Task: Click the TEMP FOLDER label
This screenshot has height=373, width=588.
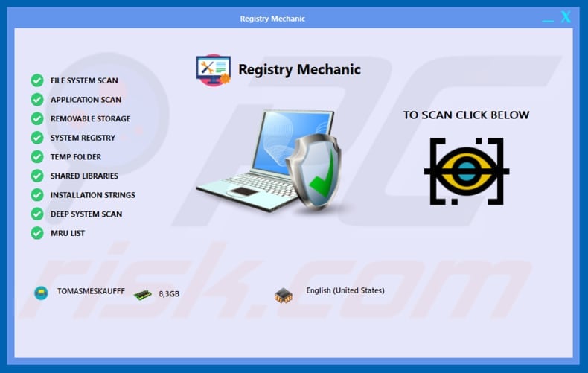Action: point(76,157)
